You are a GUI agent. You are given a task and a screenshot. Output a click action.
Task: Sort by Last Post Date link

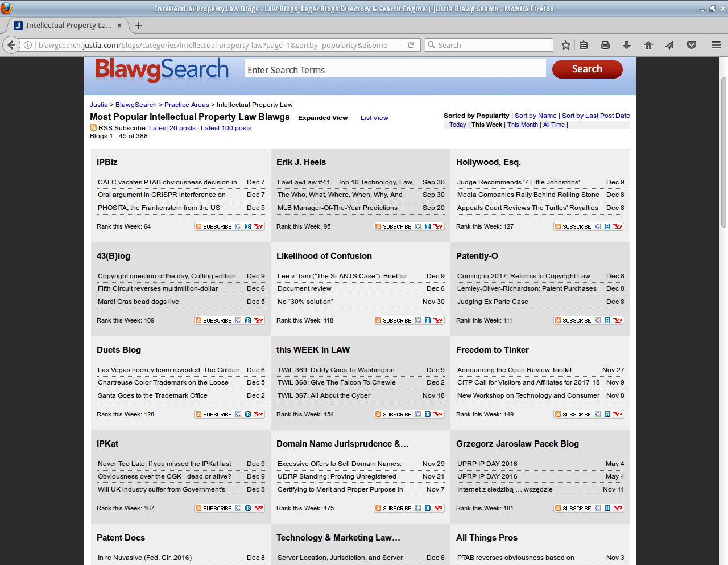[596, 116]
